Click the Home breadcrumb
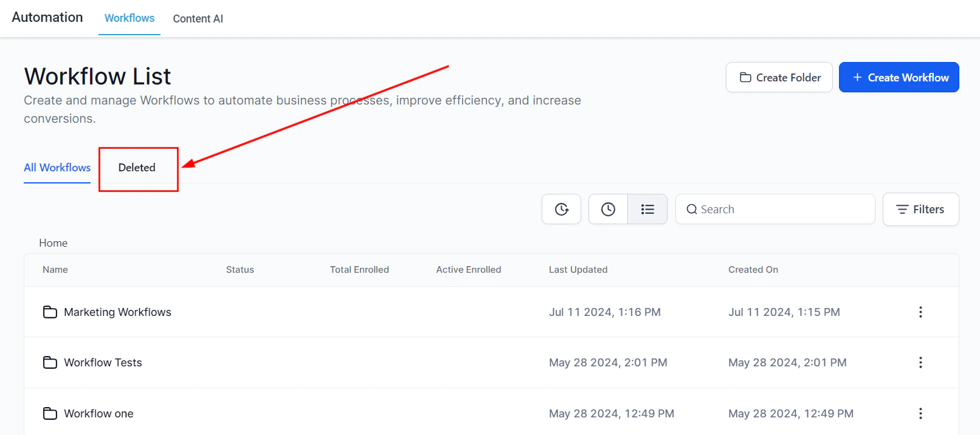Image resolution: width=980 pixels, height=435 pixels. click(53, 243)
